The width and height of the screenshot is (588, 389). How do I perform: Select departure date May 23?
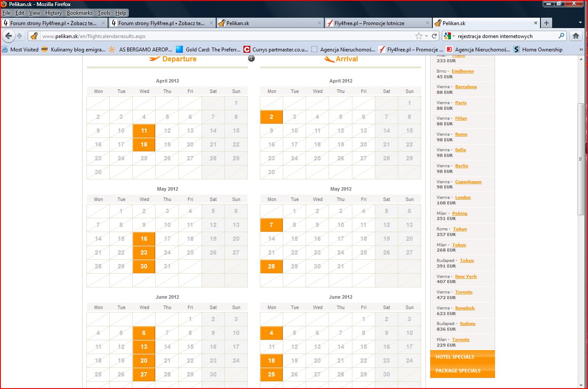[x=144, y=252]
